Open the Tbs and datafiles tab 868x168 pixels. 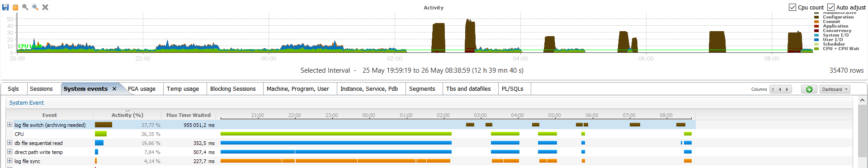coord(468,89)
